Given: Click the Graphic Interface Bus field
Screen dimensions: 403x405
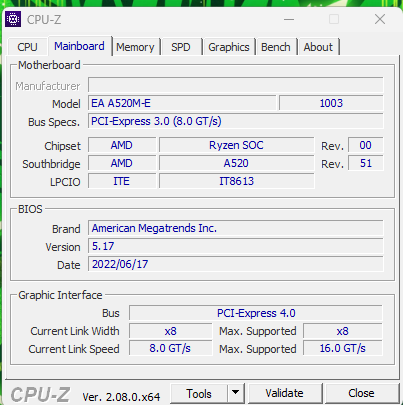Looking at the screenshot, I should click(256, 313).
